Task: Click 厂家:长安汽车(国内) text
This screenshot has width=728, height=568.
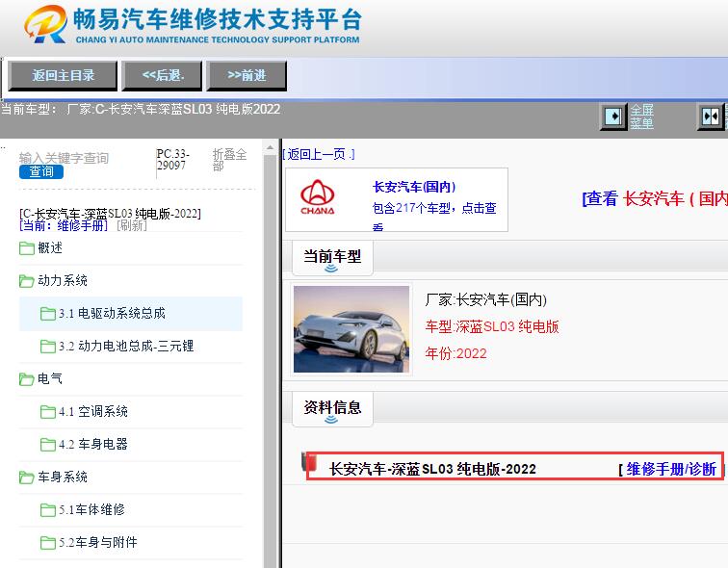Action: coord(485,299)
